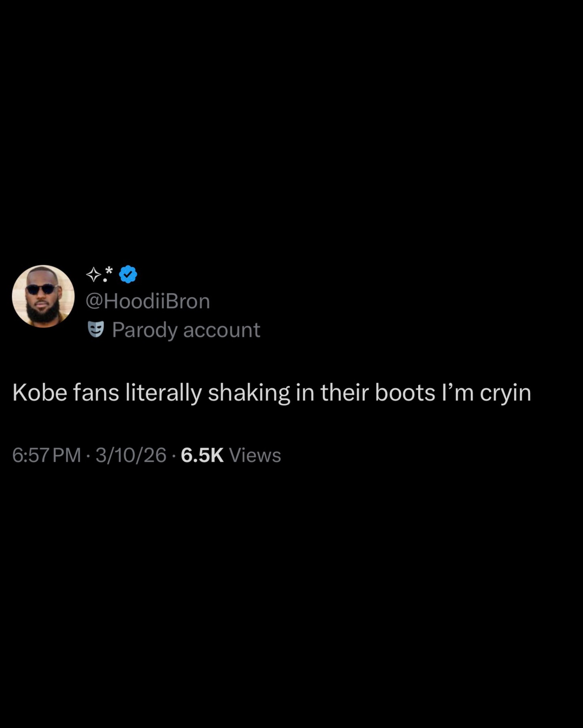Click the 3/10/26 date

pyautogui.click(x=131, y=455)
